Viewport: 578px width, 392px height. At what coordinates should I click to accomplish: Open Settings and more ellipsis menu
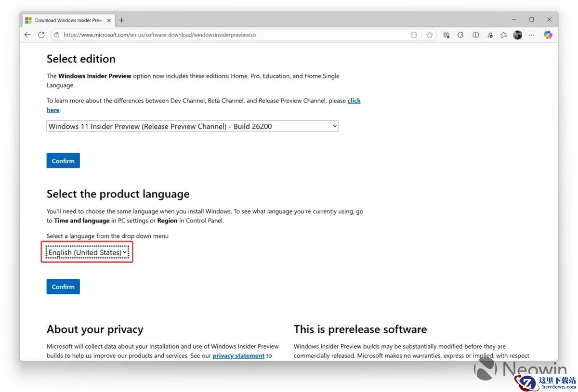[531, 35]
